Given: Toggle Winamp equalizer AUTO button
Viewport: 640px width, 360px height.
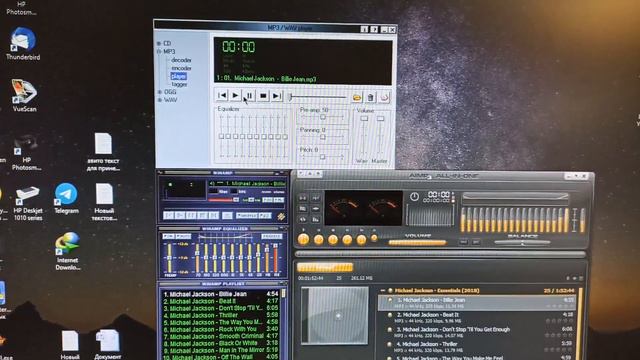Looking at the screenshot, I should [x=183, y=236].
